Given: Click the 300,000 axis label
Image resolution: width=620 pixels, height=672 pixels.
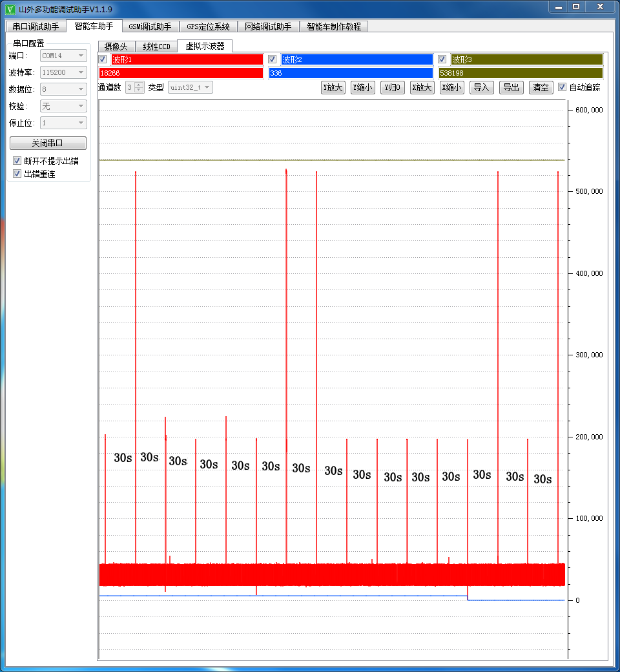Looking at the screenshot, I should [589, 355].
